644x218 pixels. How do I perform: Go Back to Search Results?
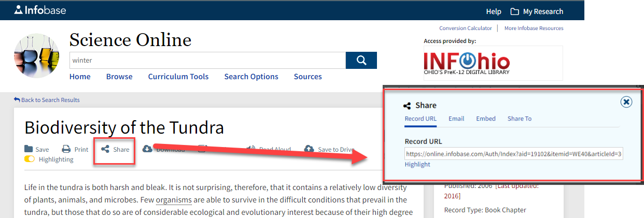pos(47,100)
